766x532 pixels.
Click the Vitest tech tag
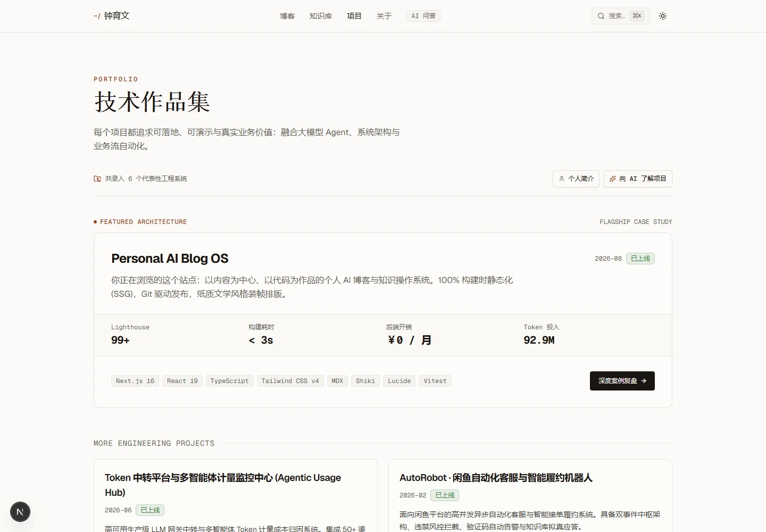pyautogui.click(x=435, y=381)
